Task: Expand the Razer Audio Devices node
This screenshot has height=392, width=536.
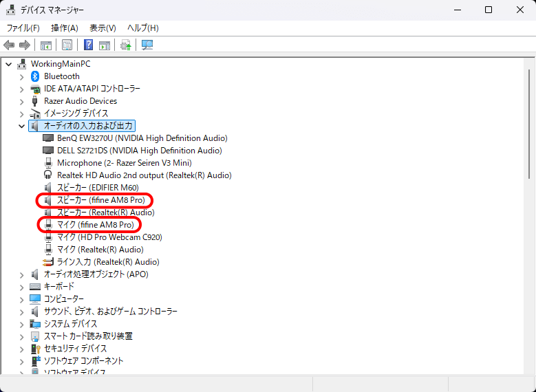Action: pyautogui.click(x=21, y=101)
